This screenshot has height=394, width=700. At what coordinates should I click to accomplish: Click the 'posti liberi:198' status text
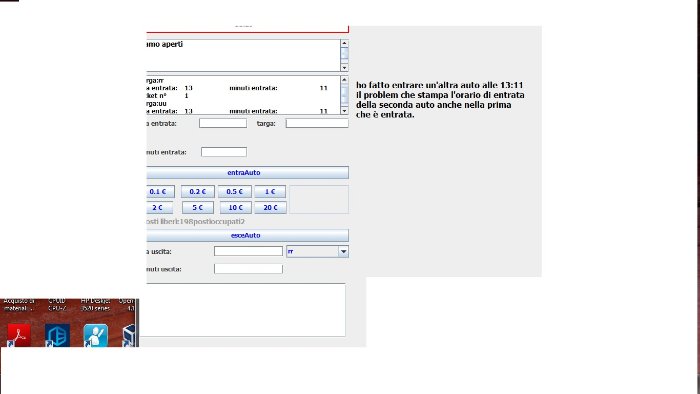coord(196,221)
